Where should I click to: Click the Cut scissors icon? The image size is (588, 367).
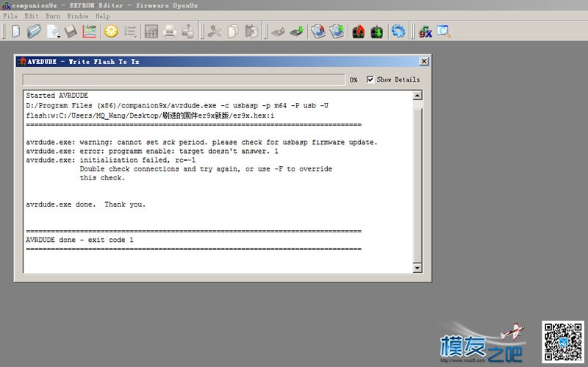(x=215, y=32)
